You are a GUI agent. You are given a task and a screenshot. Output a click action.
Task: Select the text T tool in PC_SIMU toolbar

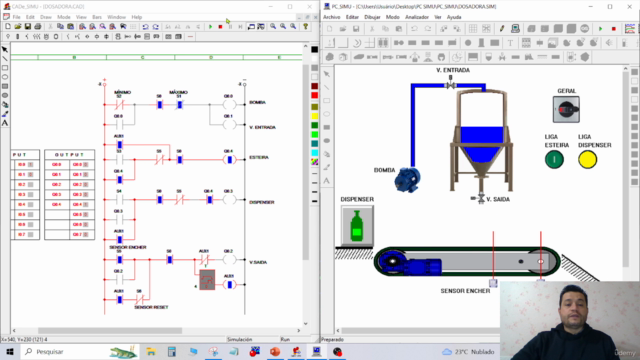(510, 43)
